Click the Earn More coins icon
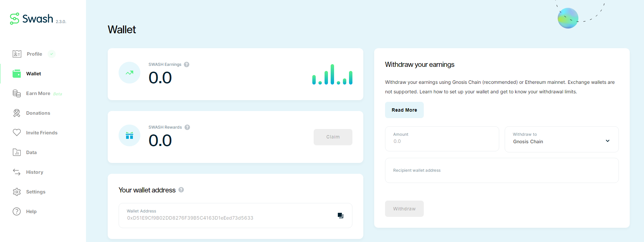Viewport: 644px width, 242px height. [17, 93]
